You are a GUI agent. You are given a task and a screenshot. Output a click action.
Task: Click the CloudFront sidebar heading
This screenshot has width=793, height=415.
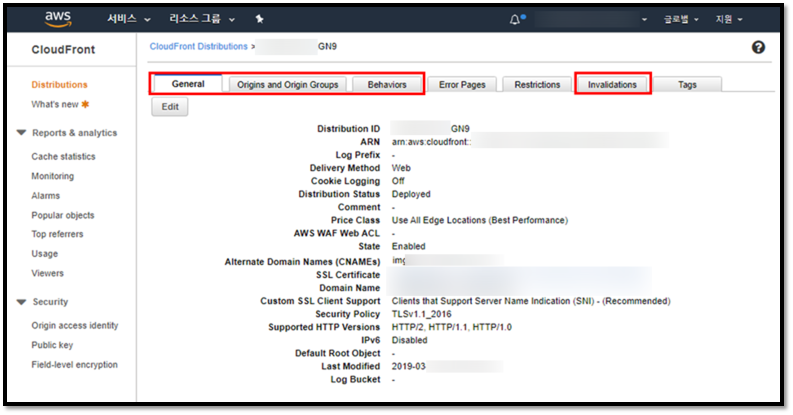(x=63, y=50)
